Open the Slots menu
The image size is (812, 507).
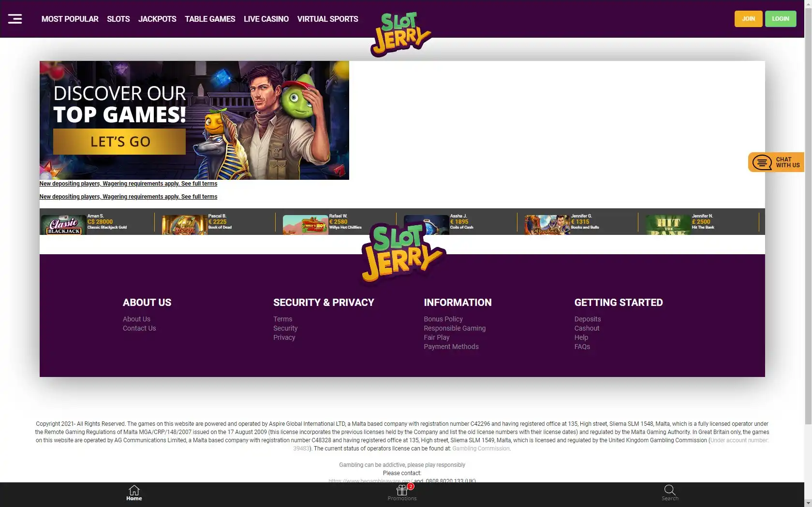click(x=118, y=19)
